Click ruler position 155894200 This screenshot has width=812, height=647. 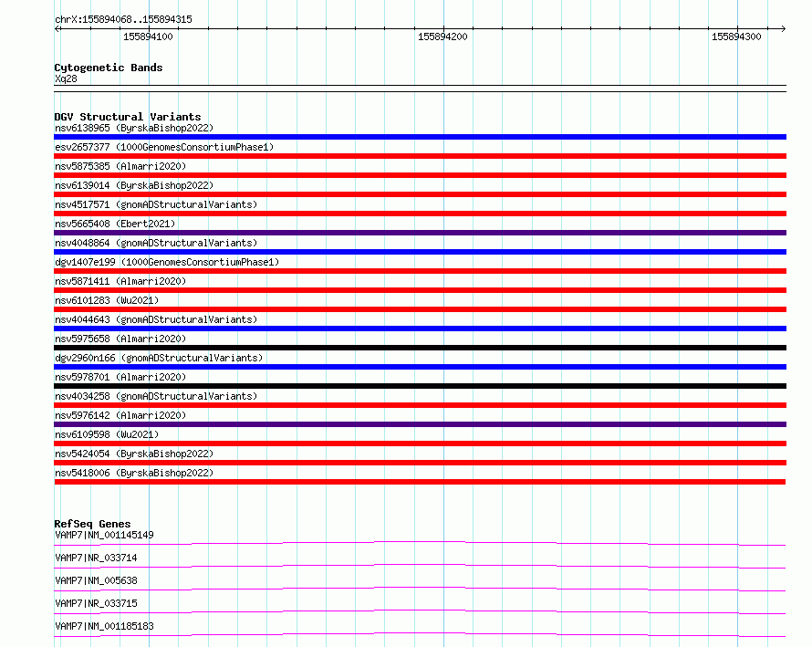442,37
